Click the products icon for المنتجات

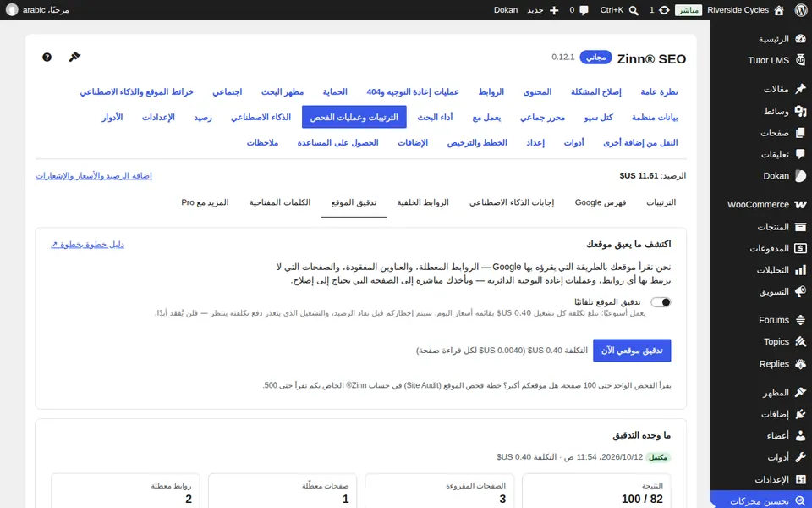(x=801, y=227)
